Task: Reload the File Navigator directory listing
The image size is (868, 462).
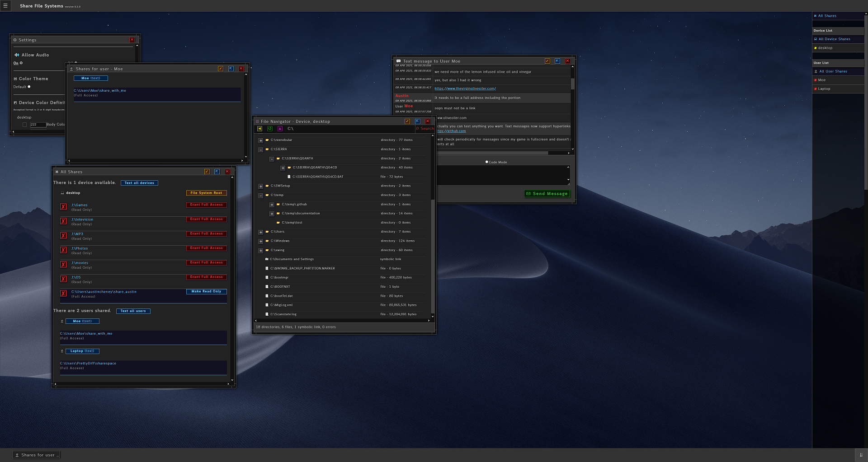Action: (270, 129)
